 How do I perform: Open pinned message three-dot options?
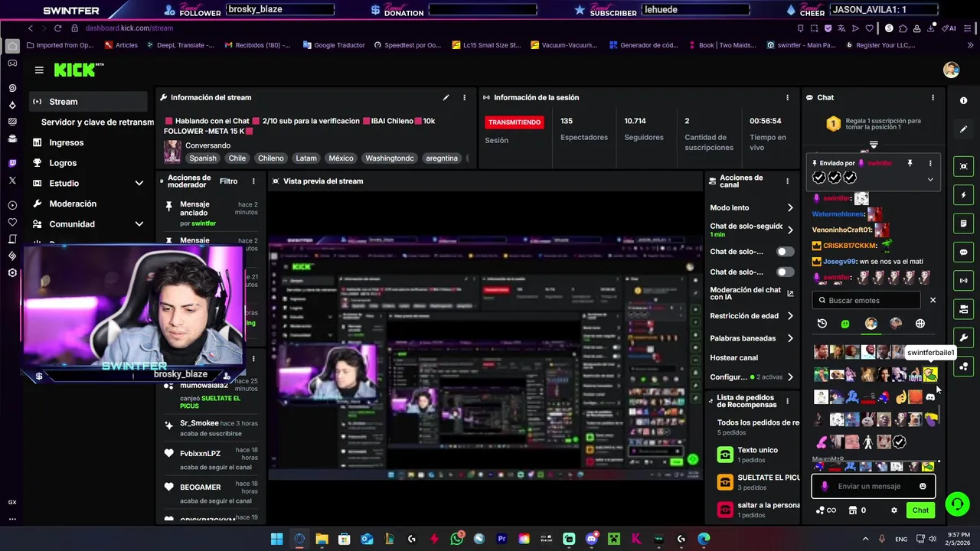(x=930, y=163)
